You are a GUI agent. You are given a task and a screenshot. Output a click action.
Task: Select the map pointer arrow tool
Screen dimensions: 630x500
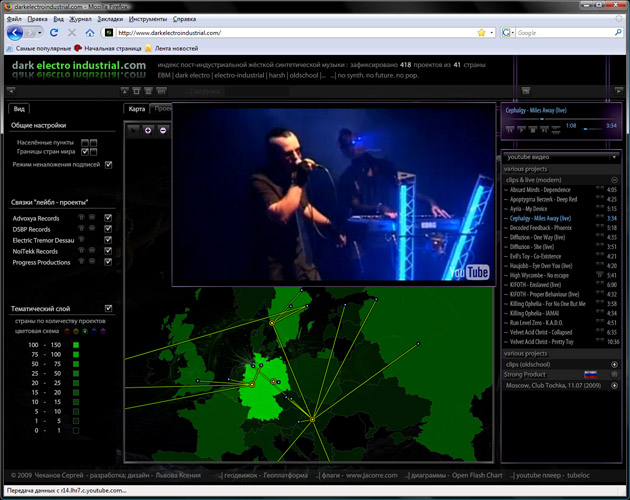tap(133, 131)
